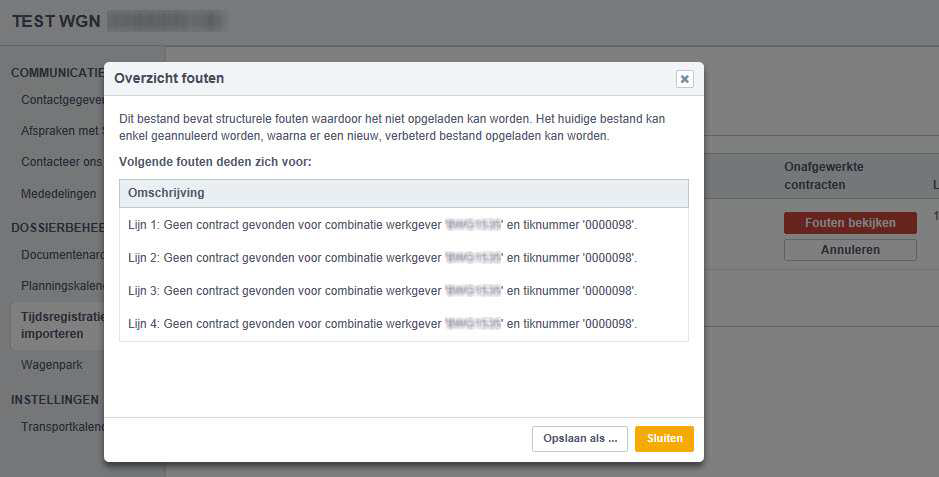Screen dimensions: 939x477
Task: Open Contactgegevens in the sidebar
Action: coord(62,101)
